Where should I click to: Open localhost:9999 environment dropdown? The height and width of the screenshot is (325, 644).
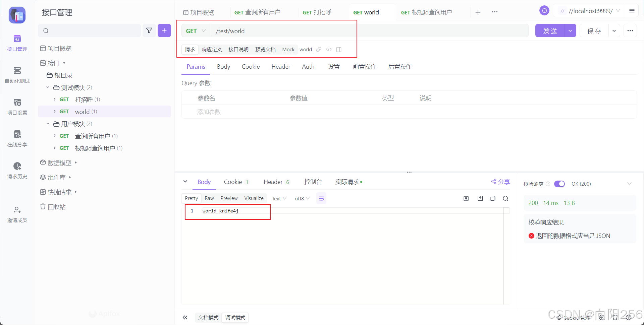(589, 11)
